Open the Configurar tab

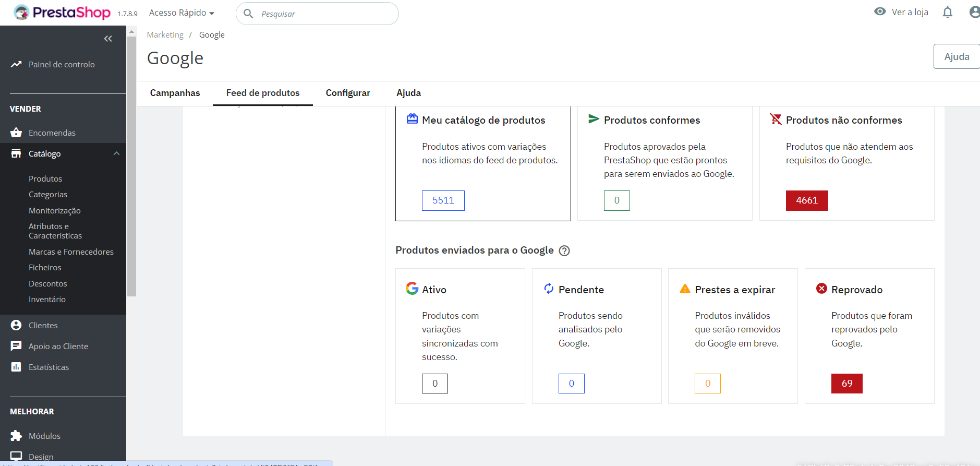tap(348, 93)
